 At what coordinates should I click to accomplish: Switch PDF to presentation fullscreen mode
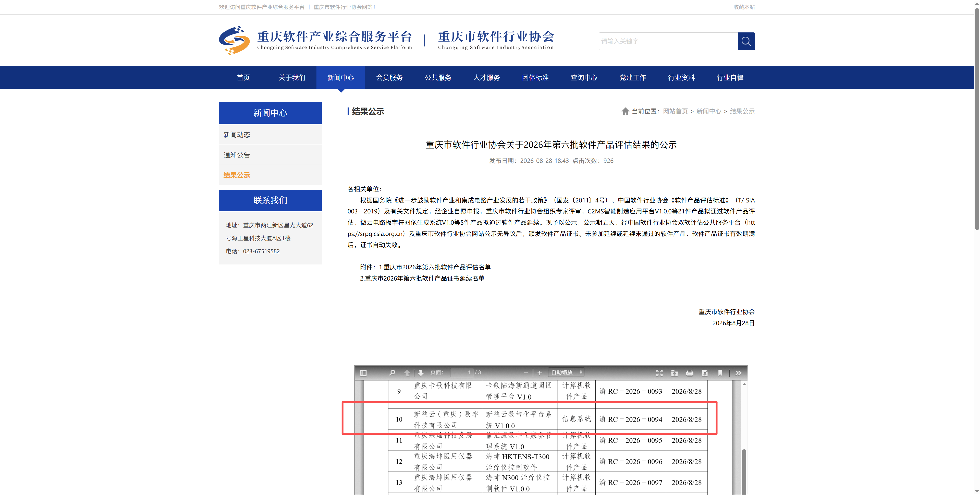[x=659, y=373]
